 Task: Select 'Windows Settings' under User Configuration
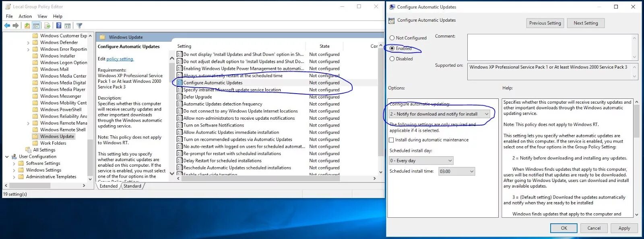(43, 170)
